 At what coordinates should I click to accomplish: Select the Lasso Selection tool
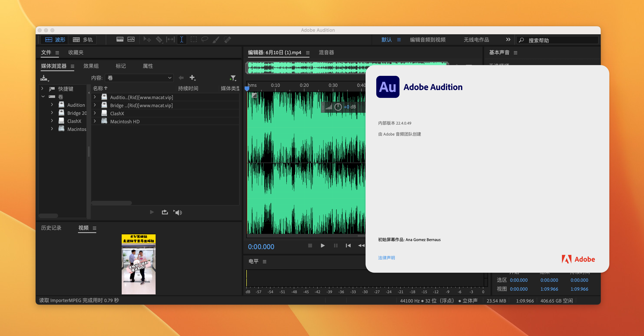[205, 39]
